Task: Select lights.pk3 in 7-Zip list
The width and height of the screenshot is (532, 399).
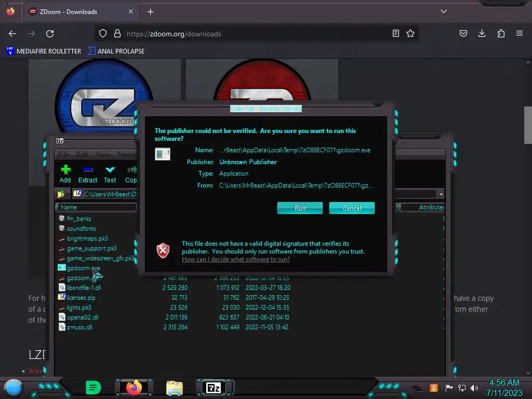Action: click(x=79, y=308)
